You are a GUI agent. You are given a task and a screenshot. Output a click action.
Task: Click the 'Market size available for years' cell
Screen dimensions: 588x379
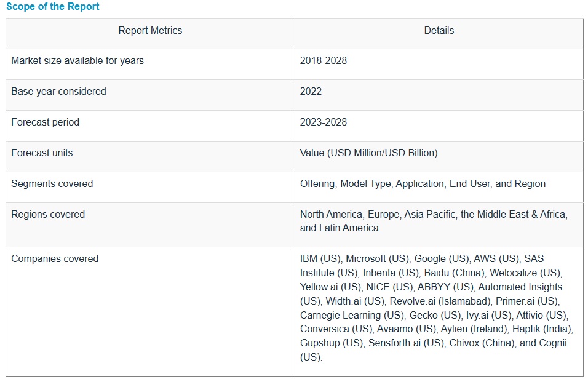[77, 61]
